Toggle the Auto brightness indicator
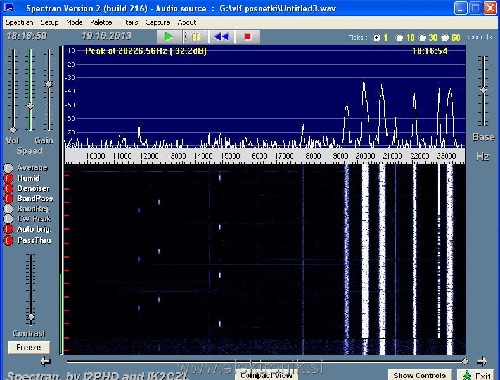 pos(8,230)
